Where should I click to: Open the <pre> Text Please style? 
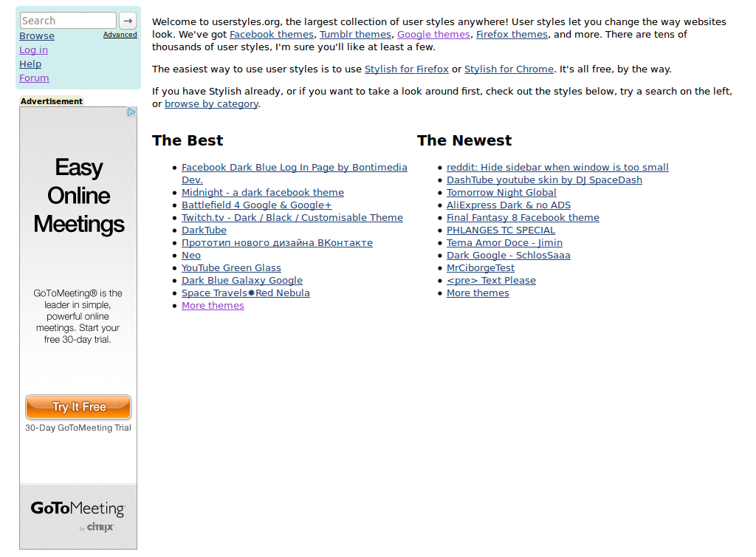[491, 280]
